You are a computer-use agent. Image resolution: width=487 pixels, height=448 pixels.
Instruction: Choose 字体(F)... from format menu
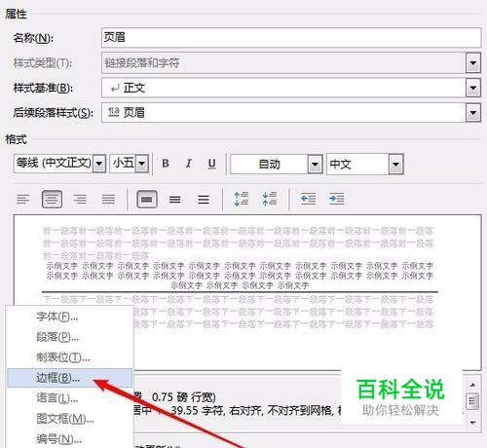point(70,317)
